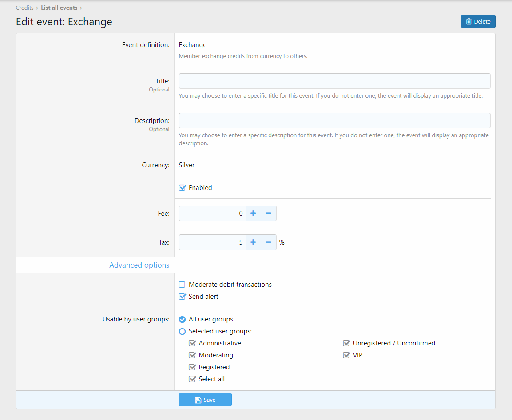Save the event settings
512x420 pixels.
pos(205,400)
